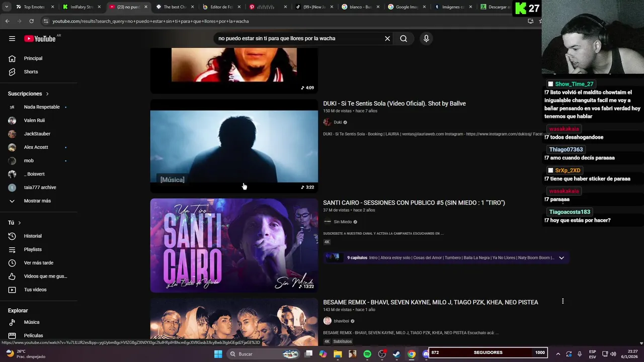Clear the YouTube search query with X
The width and height of the screenshot is (644, 362).
pos(387,39)
